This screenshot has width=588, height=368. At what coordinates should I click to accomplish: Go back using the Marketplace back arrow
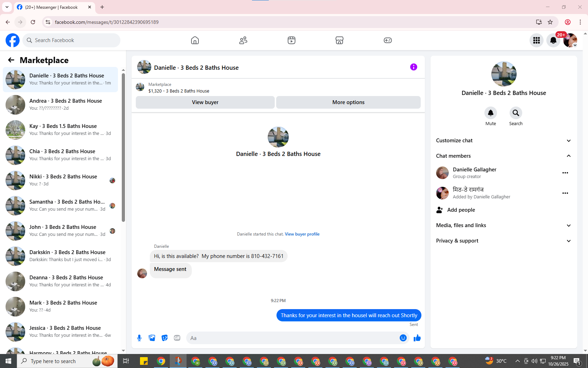11,60
